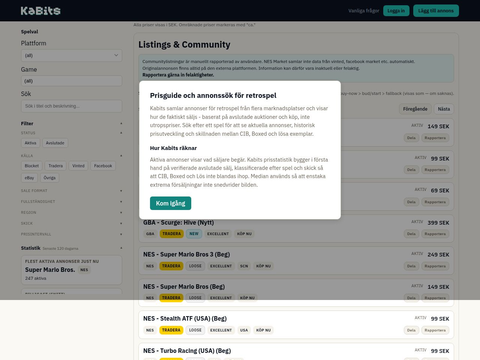
Task: Click Rapportera on Scurge: Hive listing
Action: click(x=435, y=234)
